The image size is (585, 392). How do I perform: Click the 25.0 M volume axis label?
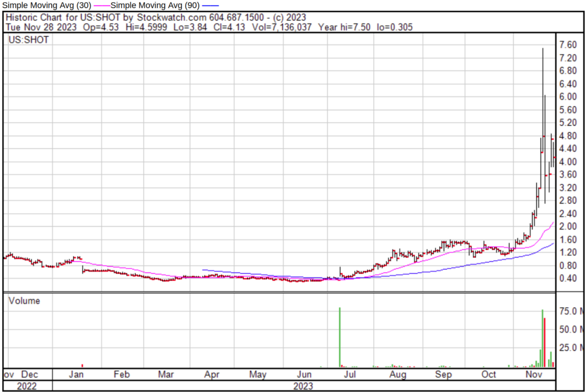[x=571, y=347]
